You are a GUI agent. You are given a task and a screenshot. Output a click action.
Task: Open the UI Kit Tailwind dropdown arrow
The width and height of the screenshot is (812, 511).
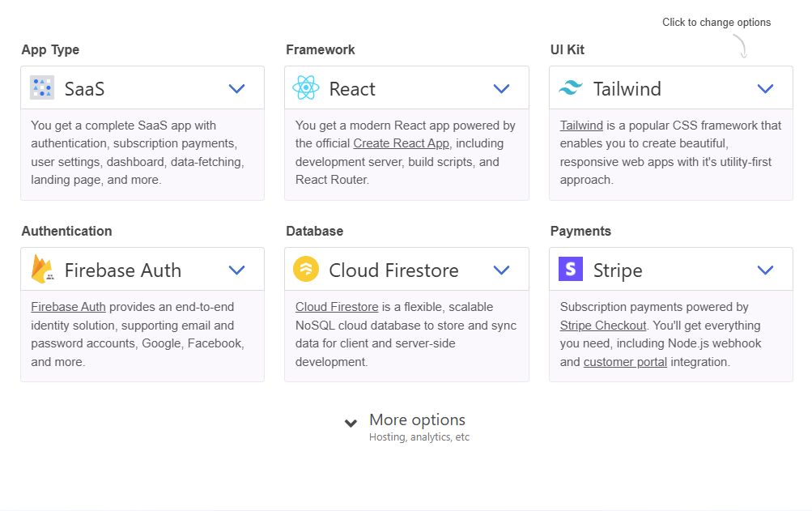click(x=765, y=88)
